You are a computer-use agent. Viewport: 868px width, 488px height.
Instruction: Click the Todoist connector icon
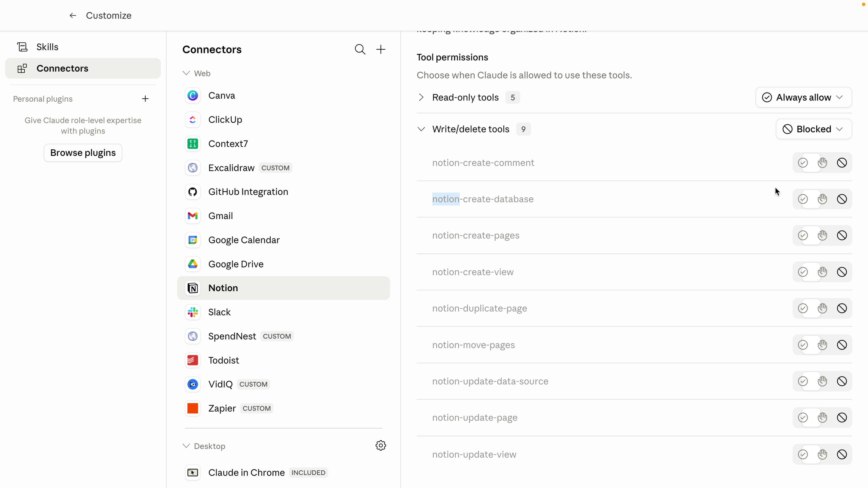pos(193,360)
